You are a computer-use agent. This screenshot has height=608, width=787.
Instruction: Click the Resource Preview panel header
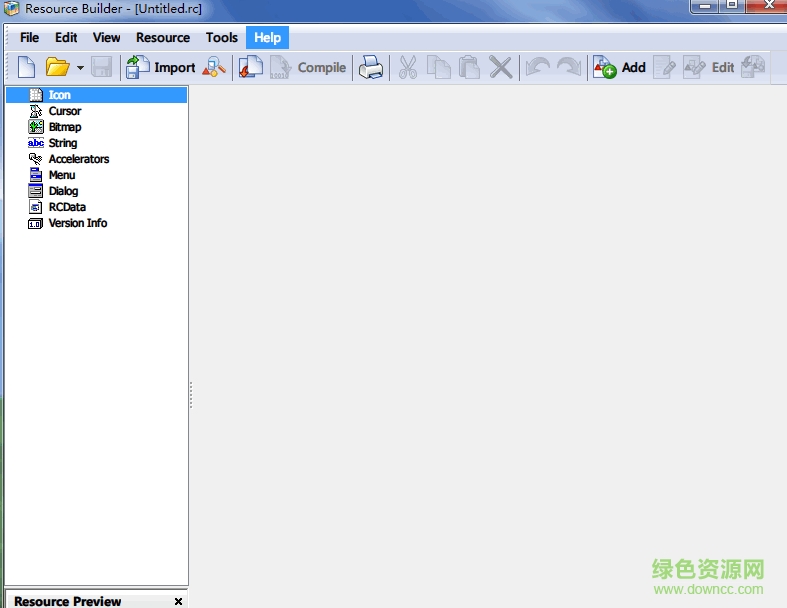[96, 601]
